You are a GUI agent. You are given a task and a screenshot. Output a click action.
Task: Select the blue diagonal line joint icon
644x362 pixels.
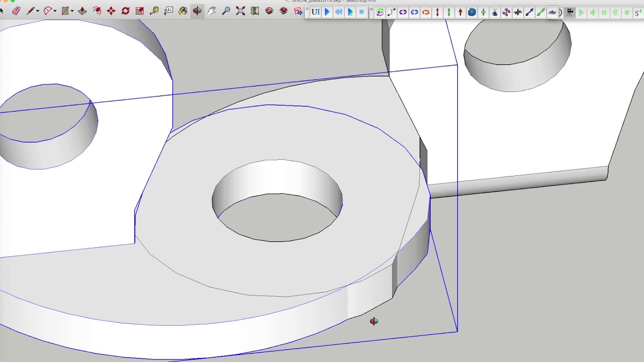tap(529, 13)
